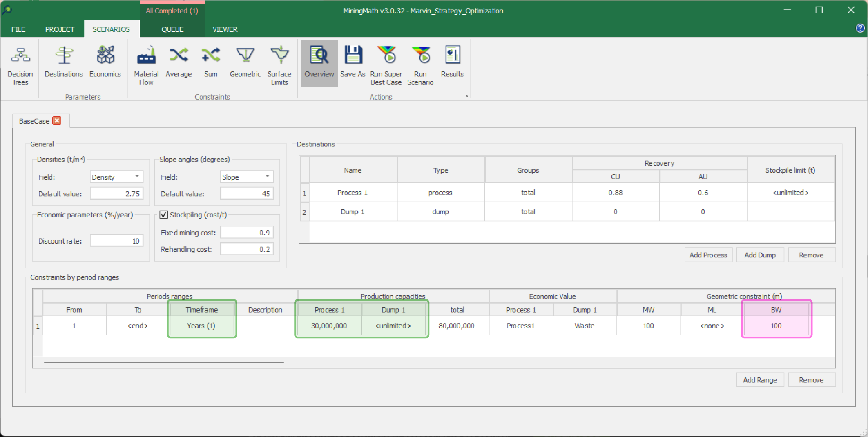The height and width of the screenshot is (437, 868).
Task: Select the Material Flow constraint icon
Action: 146,65
